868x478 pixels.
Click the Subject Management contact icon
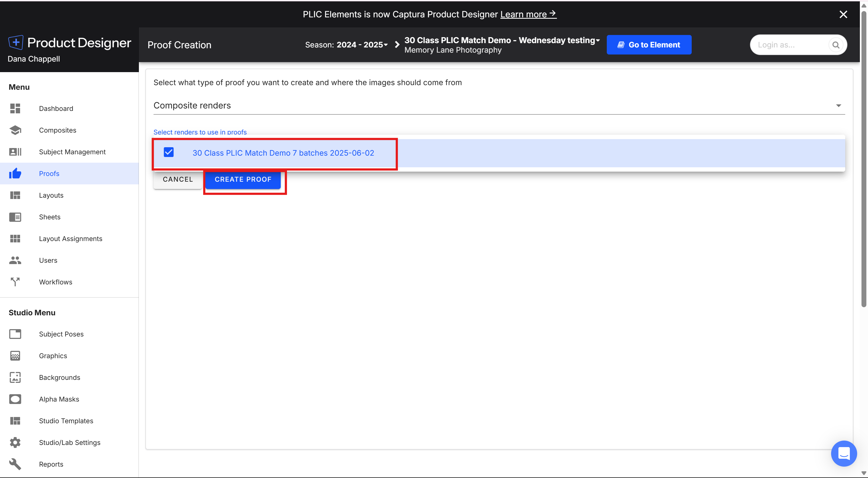(x=15, y=152)
